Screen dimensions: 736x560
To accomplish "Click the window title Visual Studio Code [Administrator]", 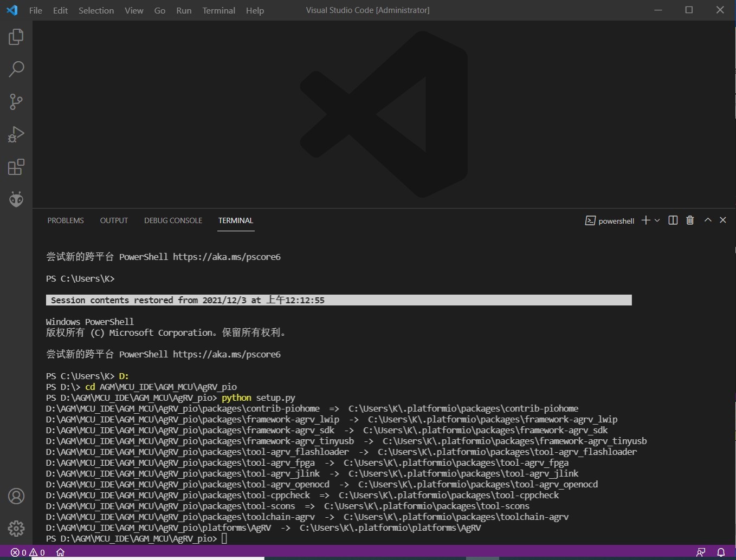I will [367, 10].
